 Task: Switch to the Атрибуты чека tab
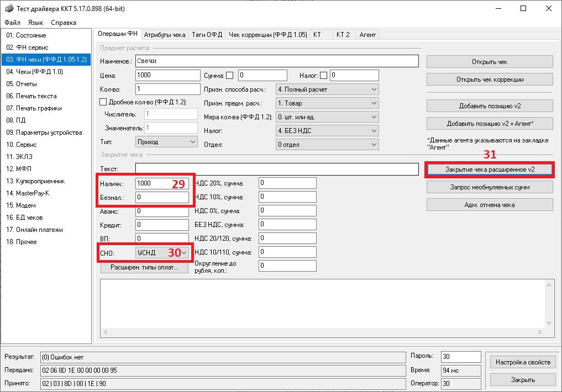tap(164, 34)
